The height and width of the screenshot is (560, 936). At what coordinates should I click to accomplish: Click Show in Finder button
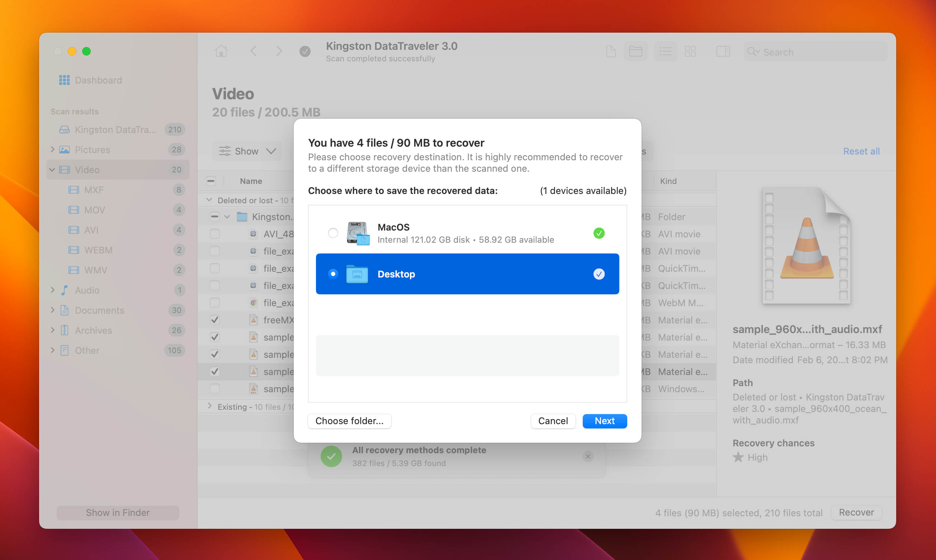coord(118,512)
